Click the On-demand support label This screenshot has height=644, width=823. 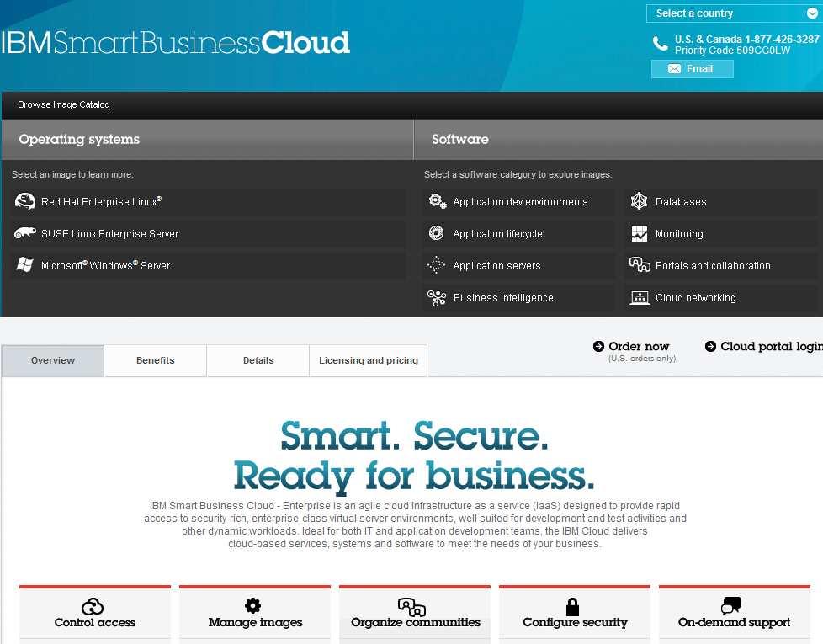click(x=734, y=622)
